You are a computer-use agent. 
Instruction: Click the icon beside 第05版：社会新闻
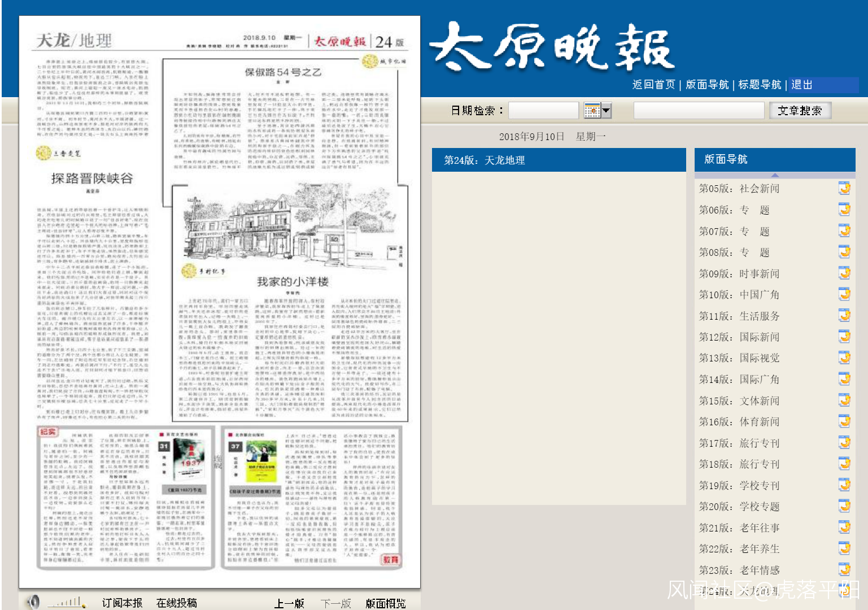coord(844,188)
